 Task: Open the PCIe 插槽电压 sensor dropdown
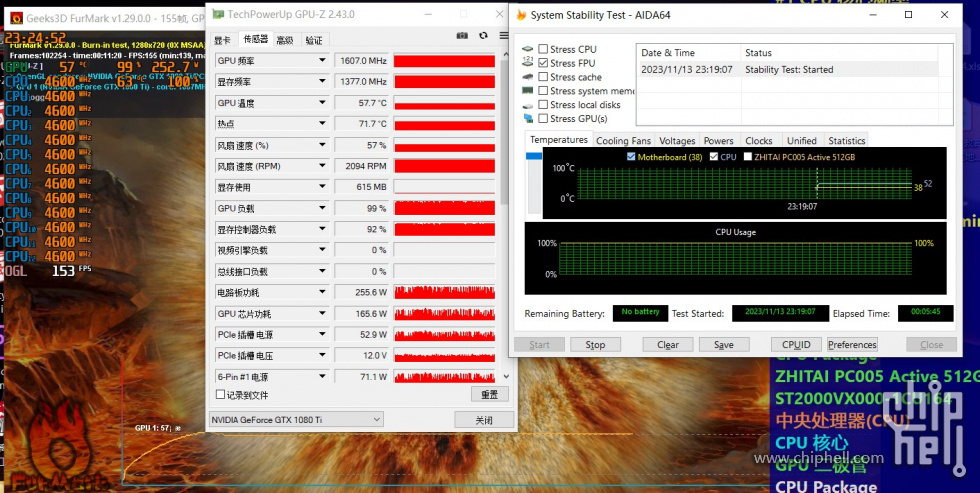point(322,356)
